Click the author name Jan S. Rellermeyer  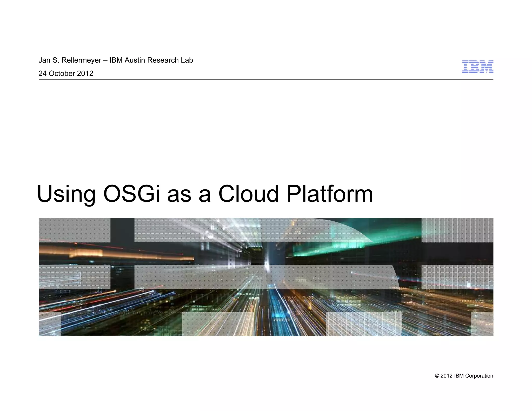pos(70,60)
